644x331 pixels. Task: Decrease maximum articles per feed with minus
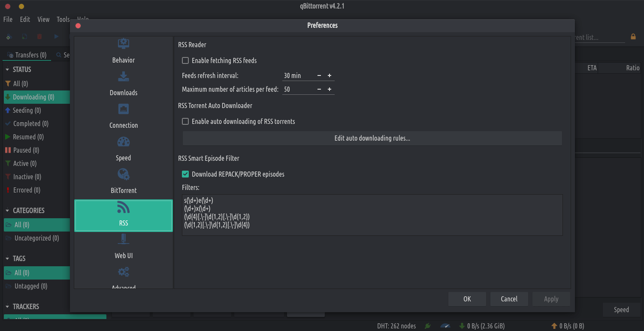[319, 89]
